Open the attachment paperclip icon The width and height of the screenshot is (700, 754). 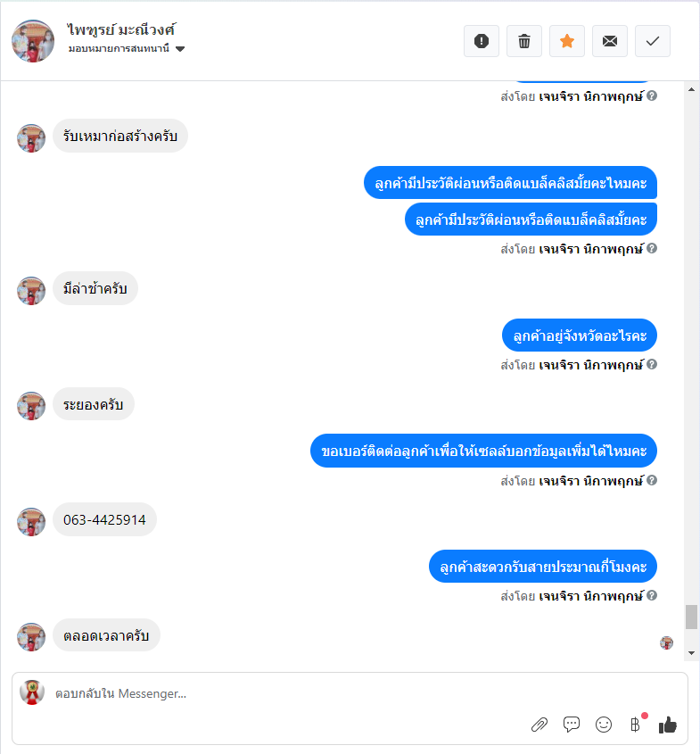tap(539, 725)
